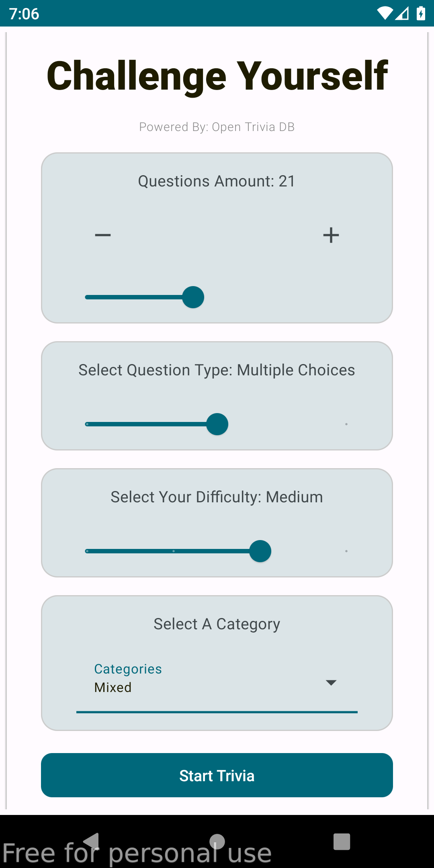Click the Questions Amount slider thumb

coord(193,297)
